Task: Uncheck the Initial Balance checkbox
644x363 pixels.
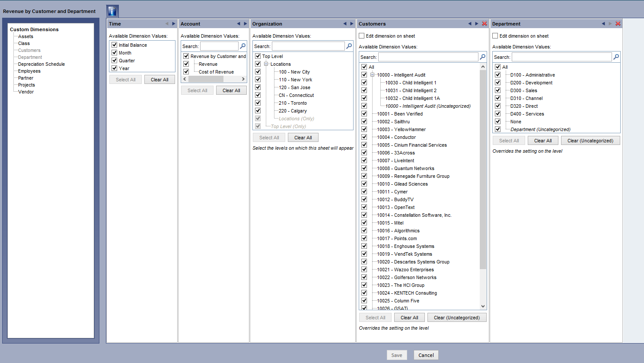Action: (115, 45)
